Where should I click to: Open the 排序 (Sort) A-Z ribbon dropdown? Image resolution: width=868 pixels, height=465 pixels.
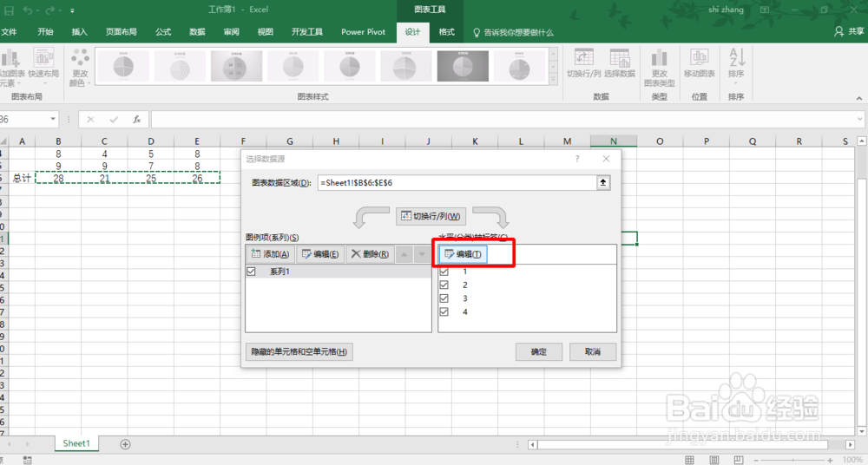pos(736,67)
